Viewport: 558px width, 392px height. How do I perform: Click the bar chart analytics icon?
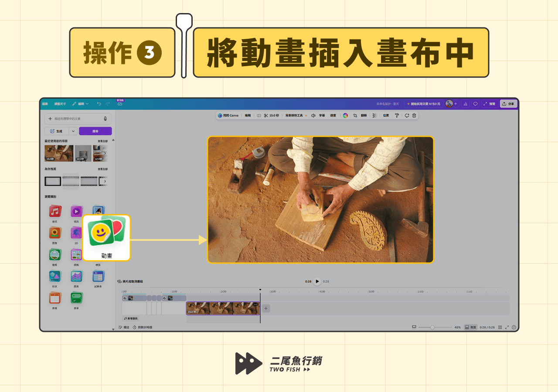pyautogui.click(x=466, y=104)
